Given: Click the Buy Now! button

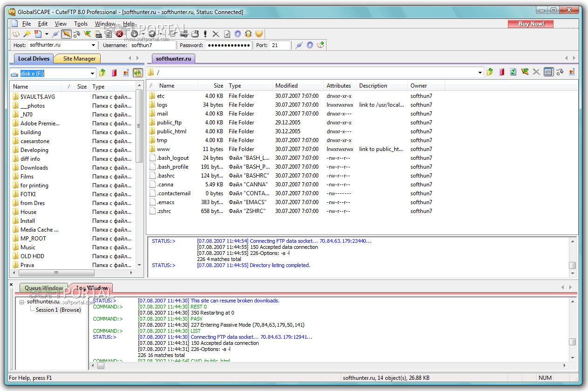Looking at the screenshot, I should [531, 24].
